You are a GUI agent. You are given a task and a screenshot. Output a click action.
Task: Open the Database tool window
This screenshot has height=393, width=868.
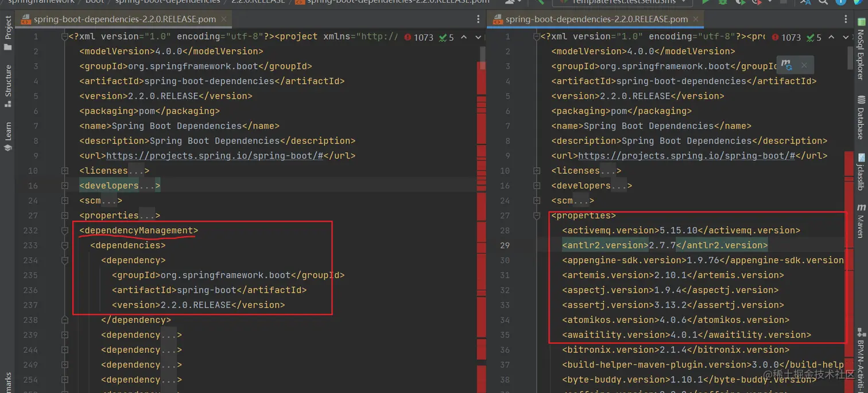point(861,118)
